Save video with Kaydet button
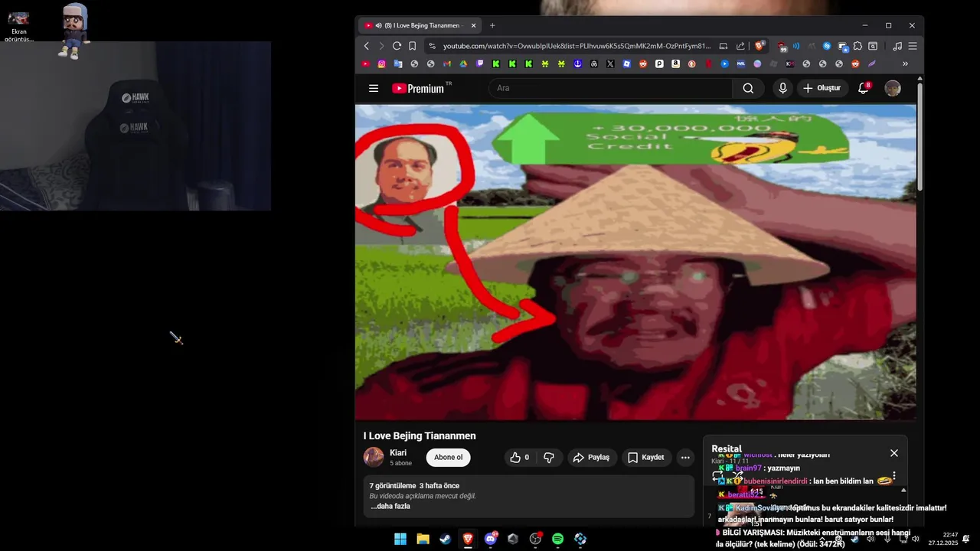This screenshot has width=980, height=551. [647, 458]
